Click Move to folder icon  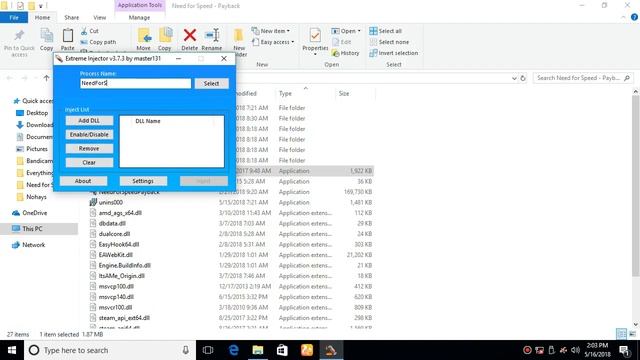pyautogui.click(x=144, y=36)
